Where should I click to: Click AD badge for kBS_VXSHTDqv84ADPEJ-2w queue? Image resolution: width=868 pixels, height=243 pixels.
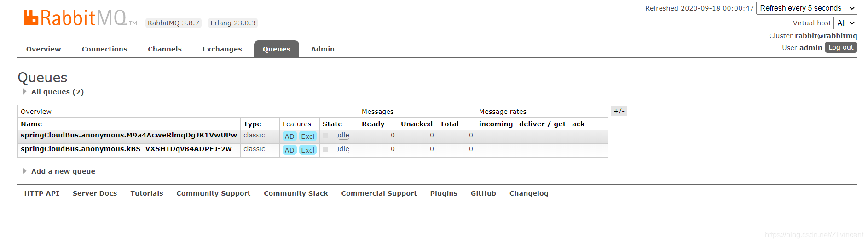pyautogui.click(x=289, y=150)
